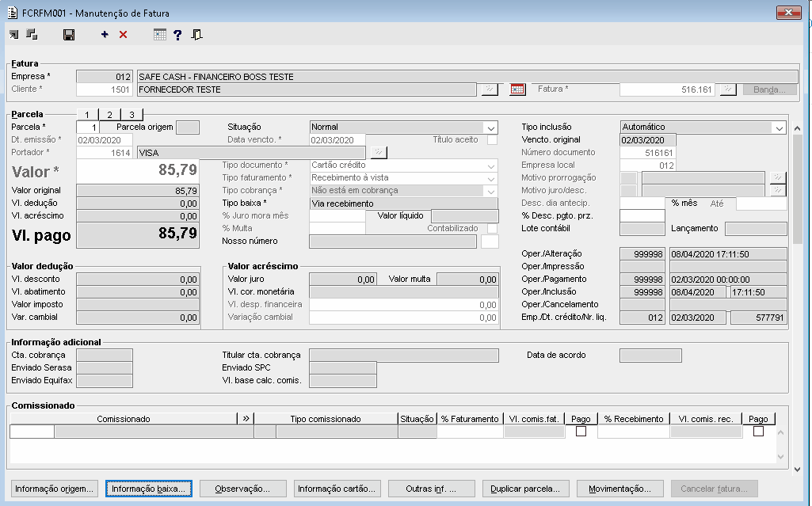Click the blue plus add icon

(105, 35)
